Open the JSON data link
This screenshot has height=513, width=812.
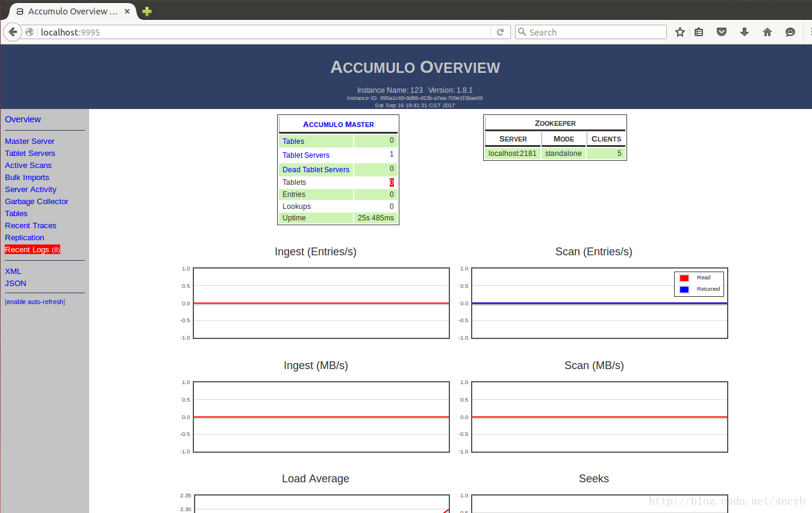pyautogui.click(x=16, y=283)
